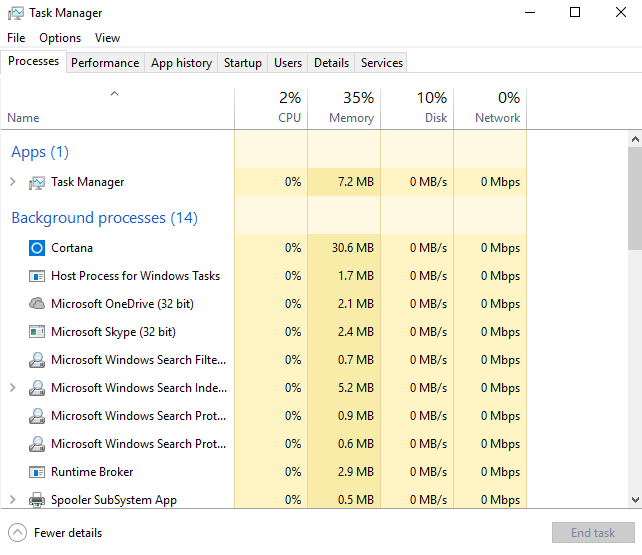
Task: Click the Host Process for Windows Tasks icon
Action: click(37, 276)
